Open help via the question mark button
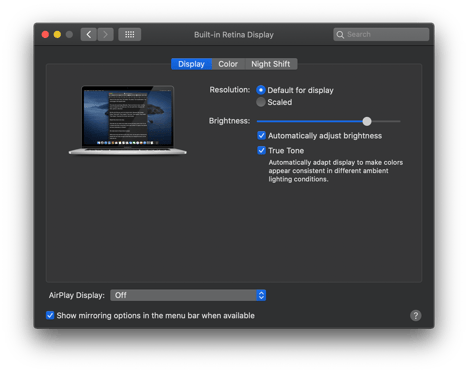 point(415,315)
